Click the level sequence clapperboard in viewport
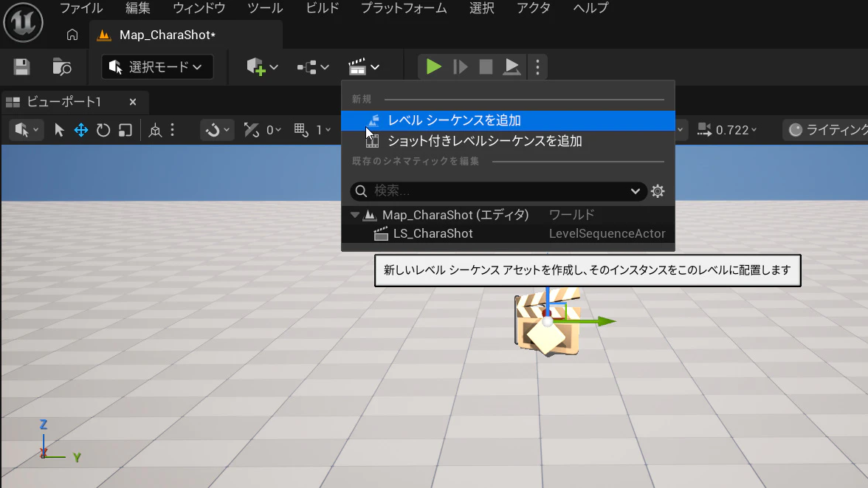The height and width of the screenshot is (488, 868). 548,324
